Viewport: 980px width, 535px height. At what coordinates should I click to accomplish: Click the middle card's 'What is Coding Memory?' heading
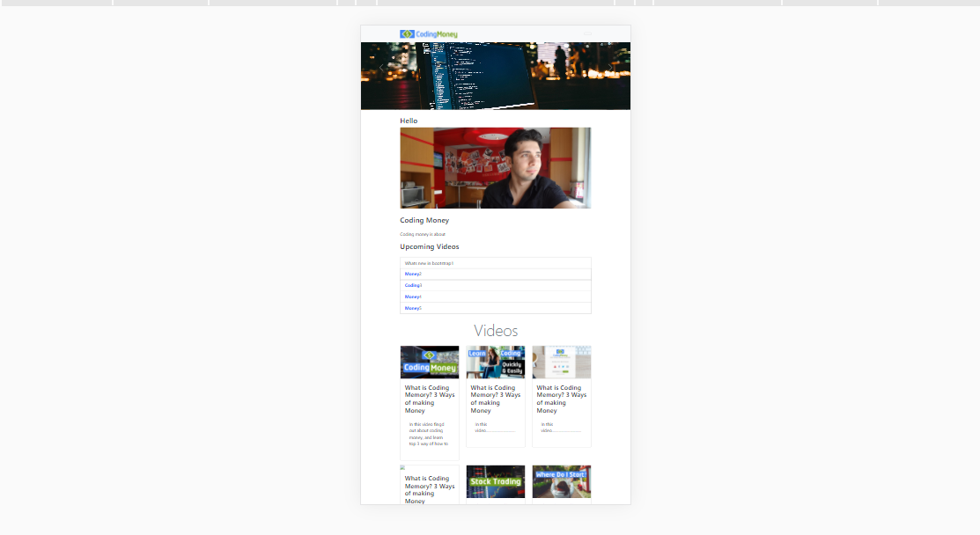coord(495,399)
